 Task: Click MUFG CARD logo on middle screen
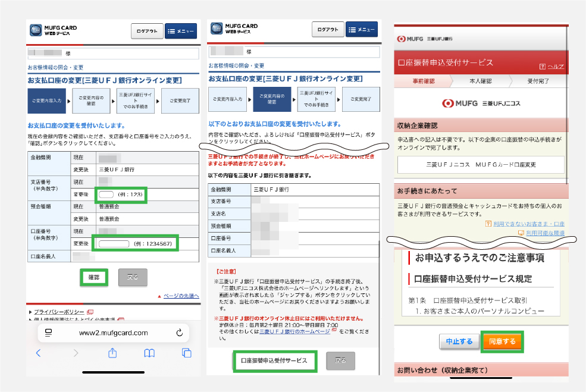point(234,29)
